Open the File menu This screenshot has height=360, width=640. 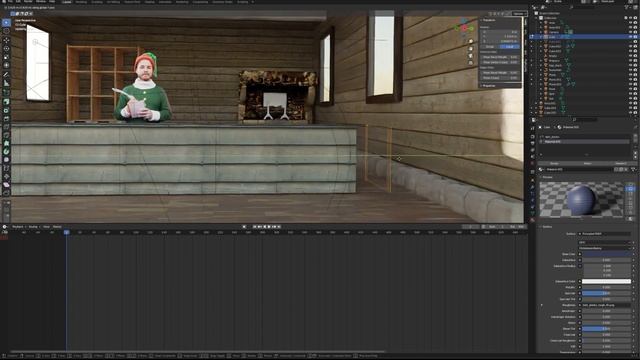[10, 2]
